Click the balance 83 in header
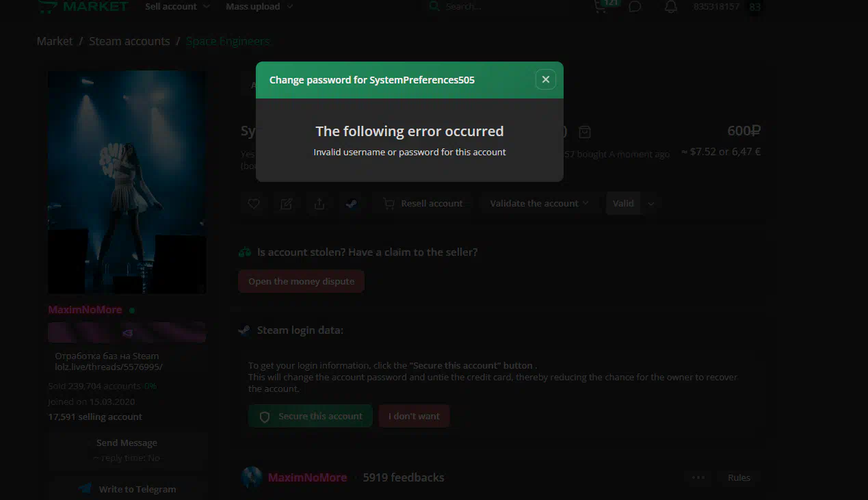Viewport: 868px width, 500px height. [754, 7]
